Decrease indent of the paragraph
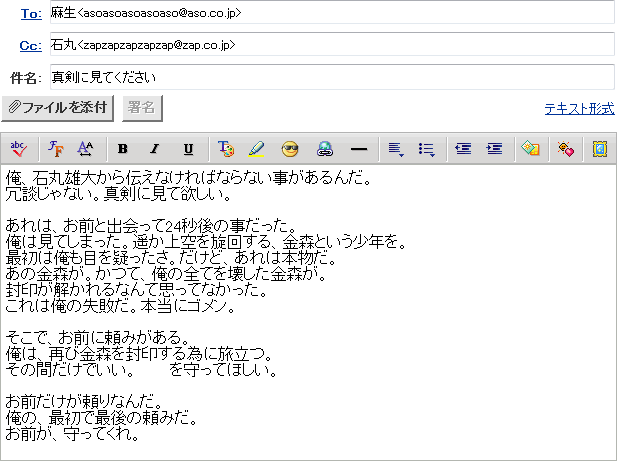This screenshot has height=461, width=617. pyautogui.click(x=463, y=149)
